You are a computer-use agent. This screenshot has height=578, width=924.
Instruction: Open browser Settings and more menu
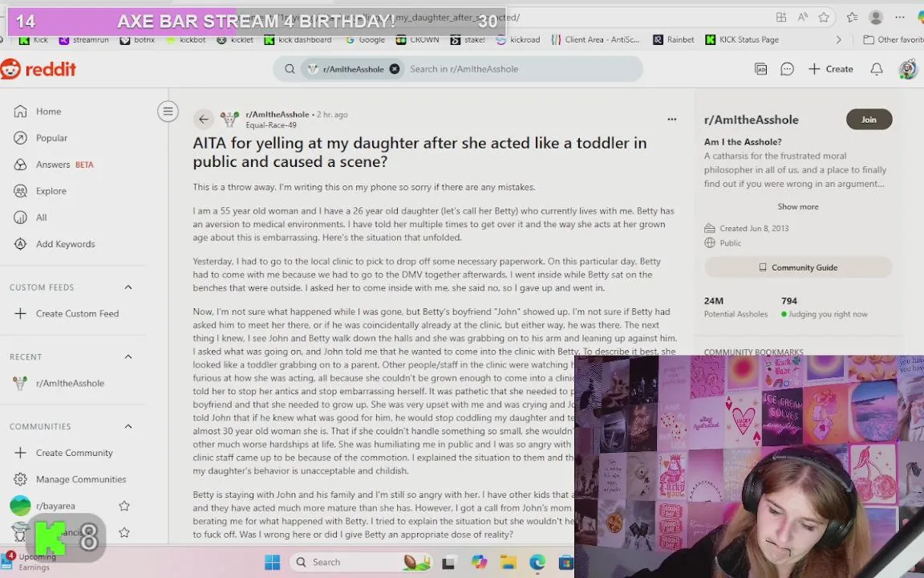pyautogui.click(x=899, y=17)
